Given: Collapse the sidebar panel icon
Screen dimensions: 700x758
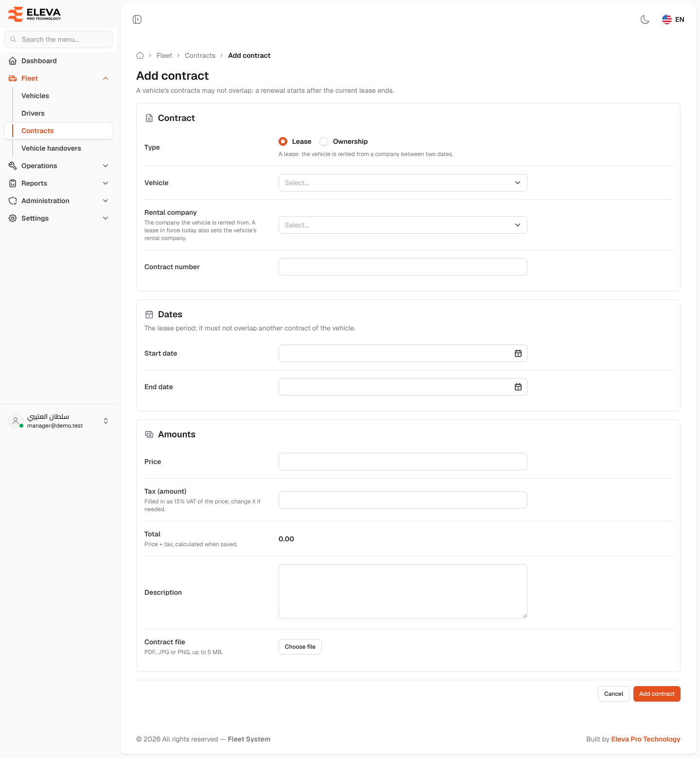Looking at the screenshot, I should [x=137, y=19].
